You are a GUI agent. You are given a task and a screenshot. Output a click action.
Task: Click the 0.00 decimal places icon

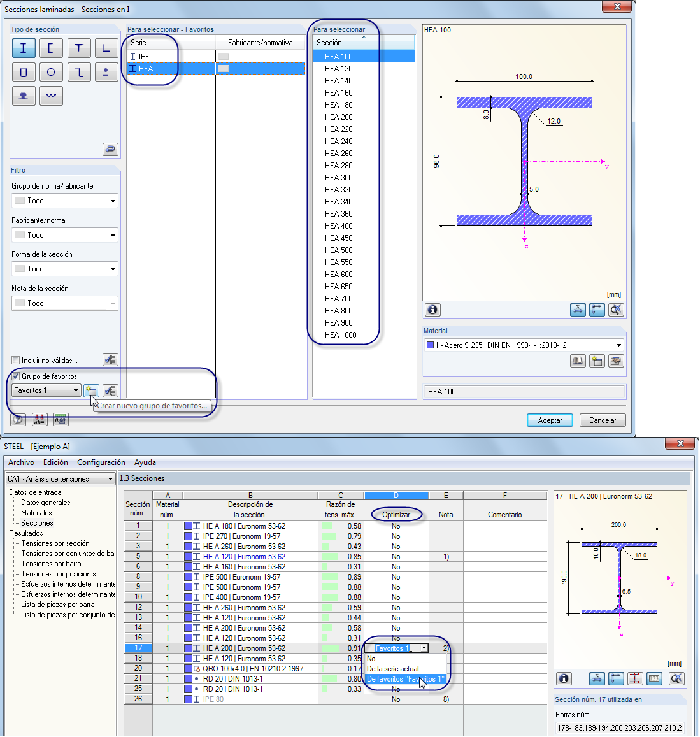point(61,420)
